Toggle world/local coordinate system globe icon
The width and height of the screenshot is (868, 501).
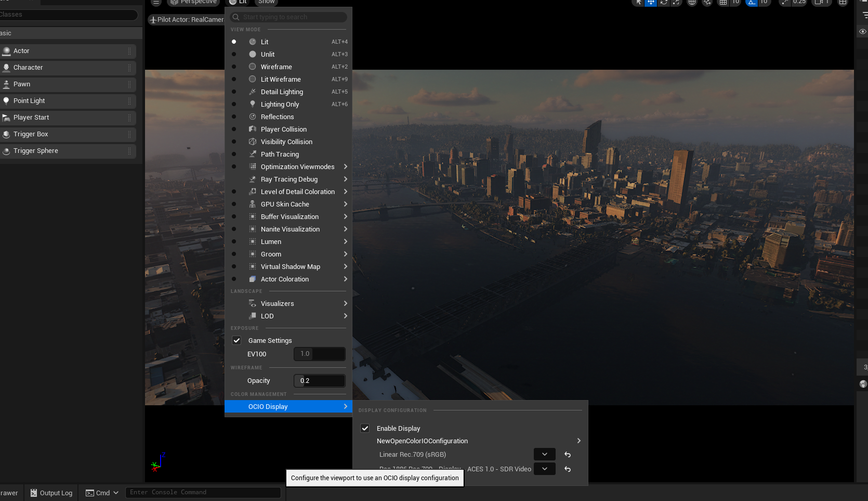click(692, 2)
